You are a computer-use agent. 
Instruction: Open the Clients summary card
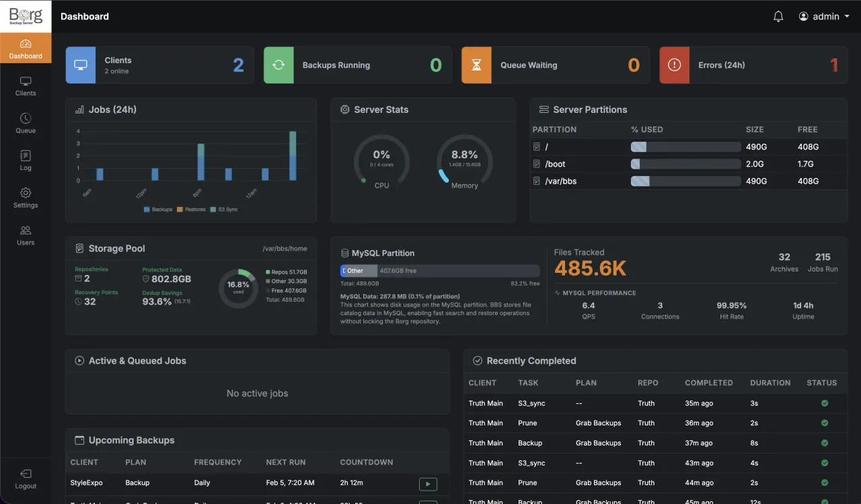(159, 65)
